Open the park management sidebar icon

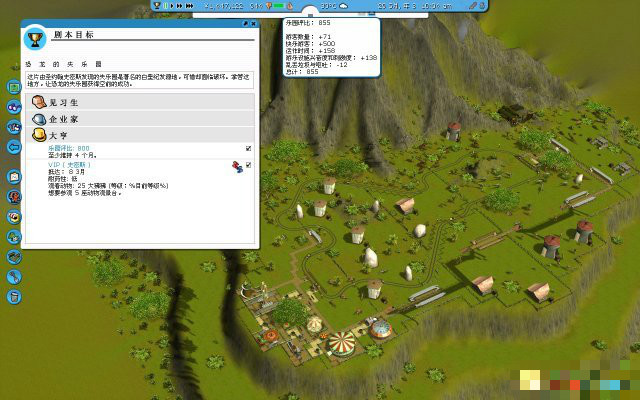click(14, 107)
